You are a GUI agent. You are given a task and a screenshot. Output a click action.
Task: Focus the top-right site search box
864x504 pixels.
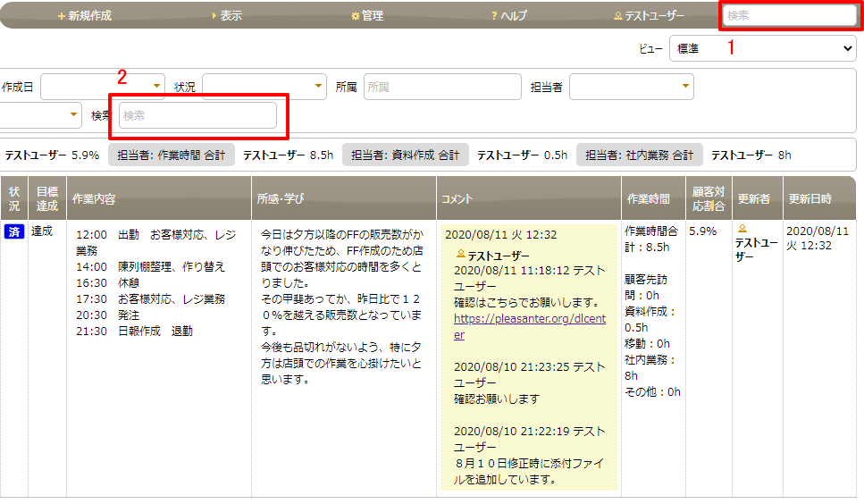click(790, 16)
